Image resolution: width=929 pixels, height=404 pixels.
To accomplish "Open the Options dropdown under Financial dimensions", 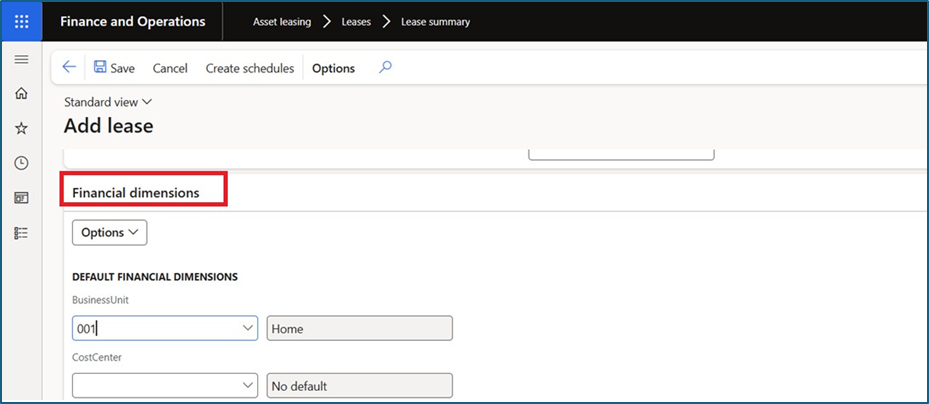I will point(109,232).
